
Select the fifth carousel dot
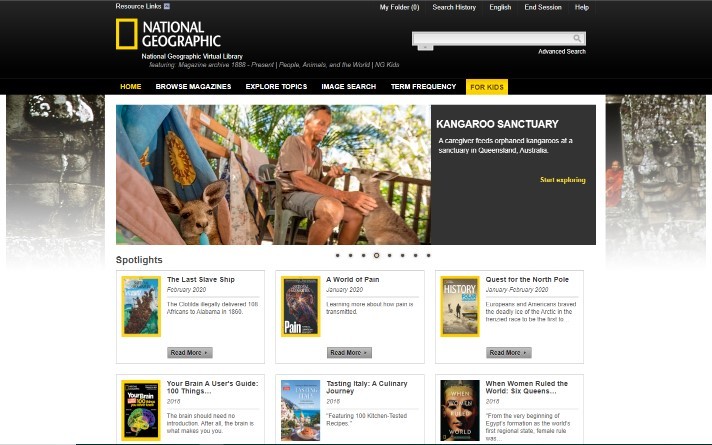(x=389, y=255)
